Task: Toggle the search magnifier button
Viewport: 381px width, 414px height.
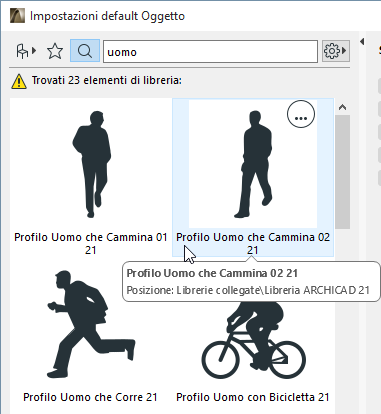Action: coord(85,51)
